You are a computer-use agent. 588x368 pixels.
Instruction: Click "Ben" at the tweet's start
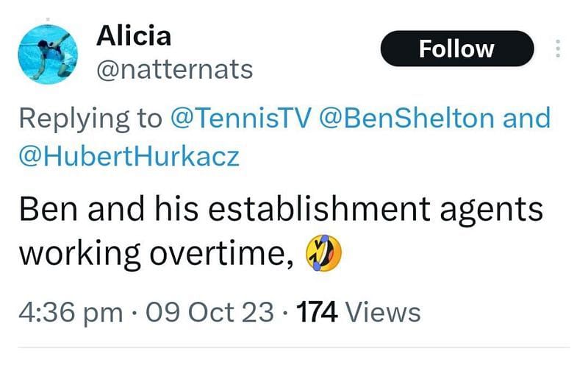click(49, 209)
